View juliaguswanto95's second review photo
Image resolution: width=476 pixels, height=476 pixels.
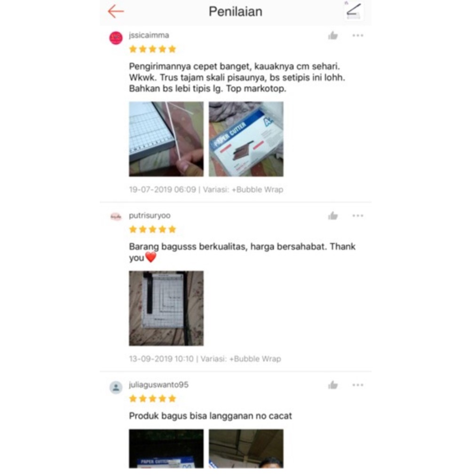pos(246,449)
